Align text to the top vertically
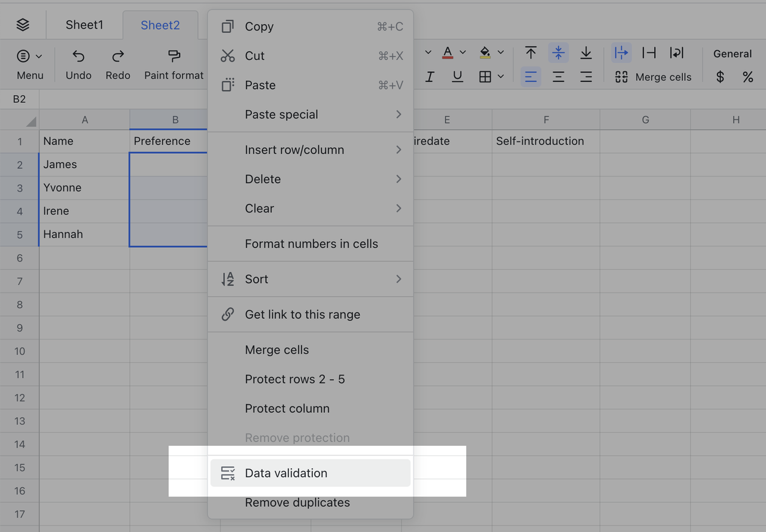Image resolution: width=766 pixels, height=532 pixels. tap(530, 53)
